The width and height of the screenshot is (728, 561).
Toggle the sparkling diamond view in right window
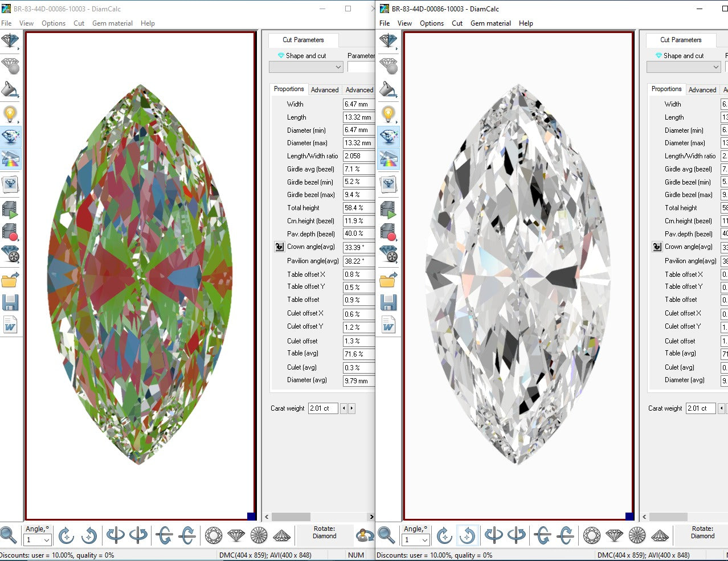coord(388,137)
